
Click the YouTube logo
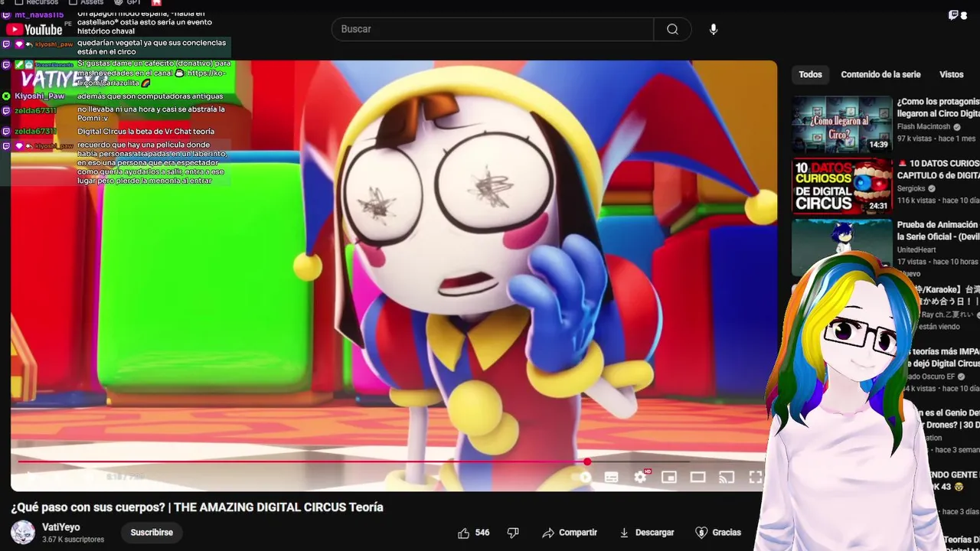pyautogui.click(x=34, y=30)
